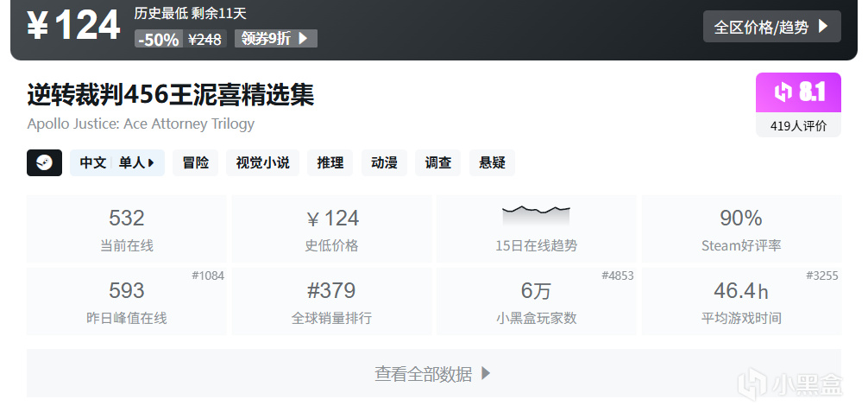This screenshot has width=868, height=412.
Task: Click the ¥124 史低价格 stat card
Action: 331,229
